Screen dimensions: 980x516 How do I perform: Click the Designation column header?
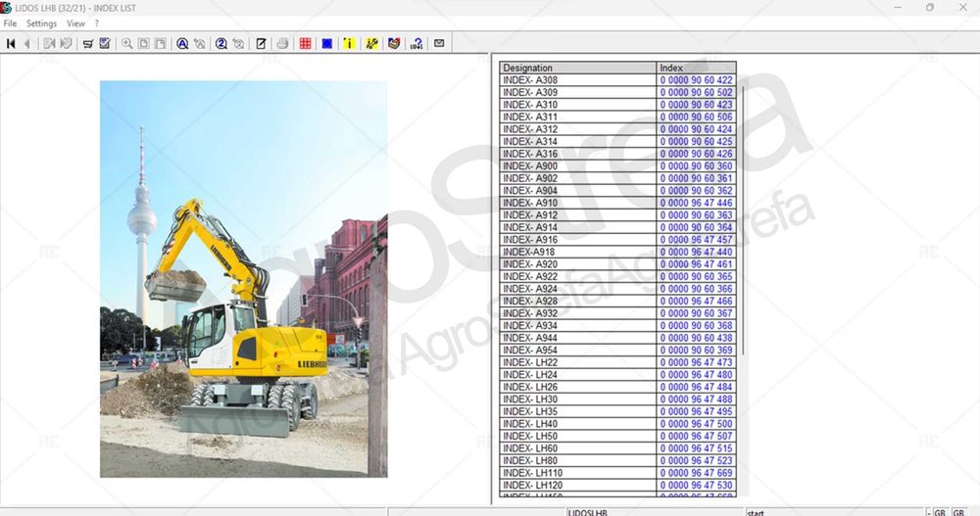[578, 68]
